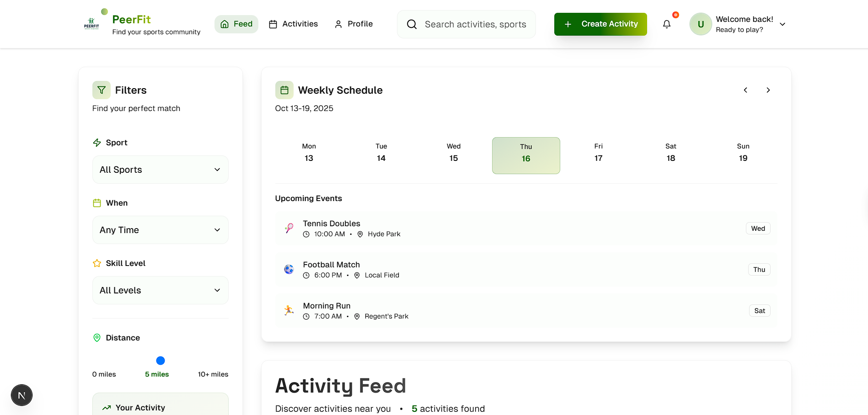Focus the search activities input field
Image resolution: width=868 pixels, height=415 pixels.
tap(475, 24)
